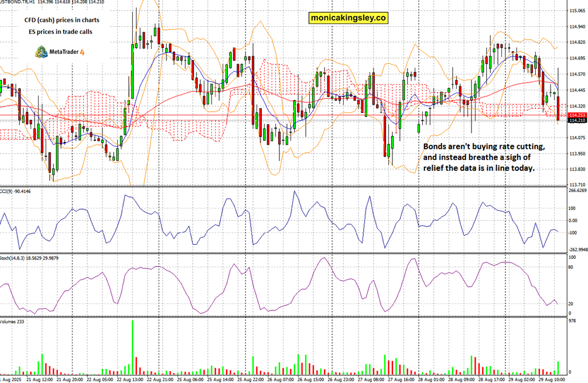Image resolution: width=588 pixels, height=383 pixels.
Task: Click the tallest green volume bar
Action: click(132, 347)
